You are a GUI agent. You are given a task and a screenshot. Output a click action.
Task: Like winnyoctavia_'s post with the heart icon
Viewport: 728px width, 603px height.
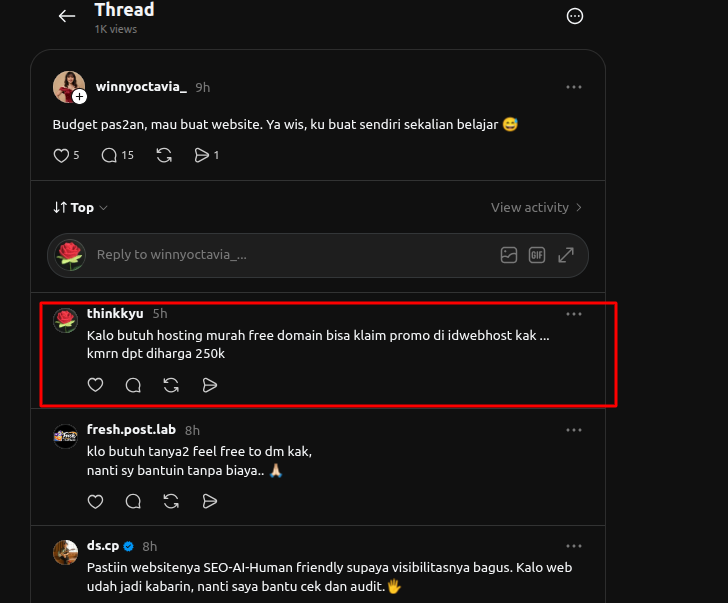(61, 155)
